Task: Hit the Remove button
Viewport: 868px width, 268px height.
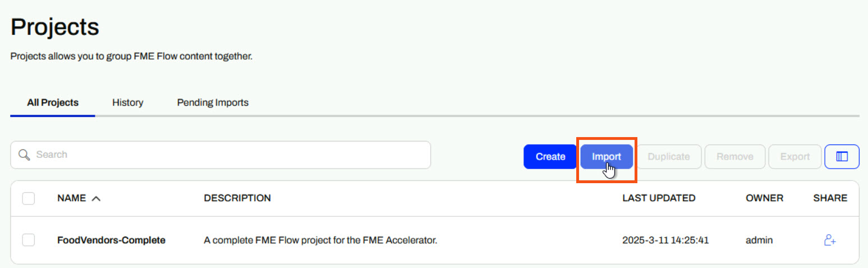Action: (735, 157)
